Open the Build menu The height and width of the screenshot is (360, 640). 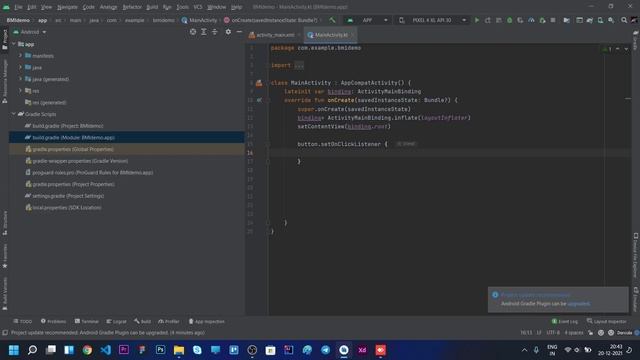coord(152,7)
